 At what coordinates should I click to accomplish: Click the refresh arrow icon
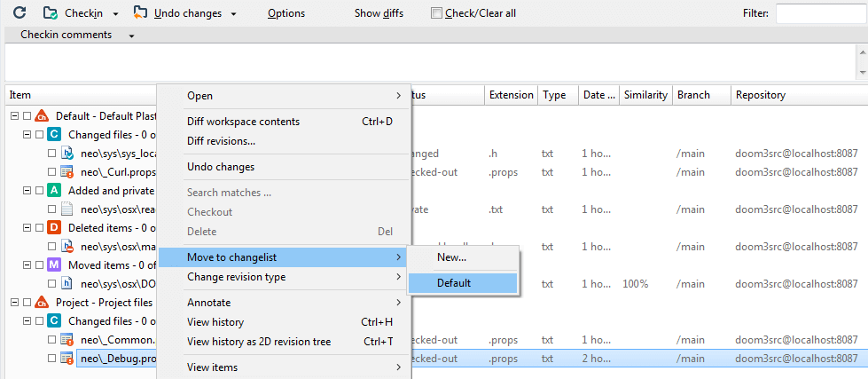20,12
